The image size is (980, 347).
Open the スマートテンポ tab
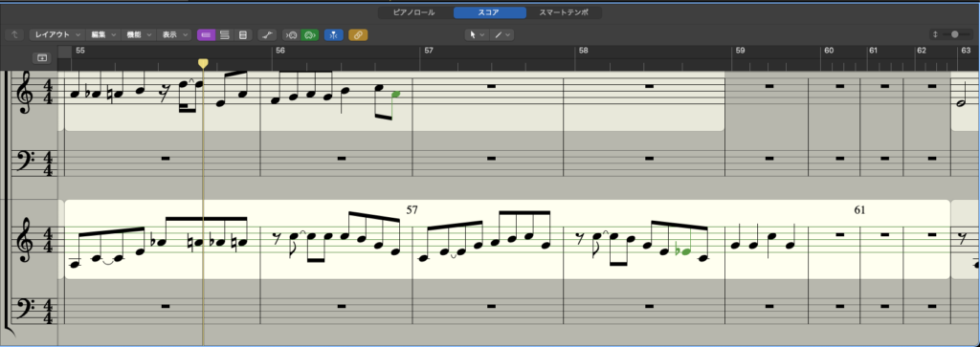click(563, 12)
